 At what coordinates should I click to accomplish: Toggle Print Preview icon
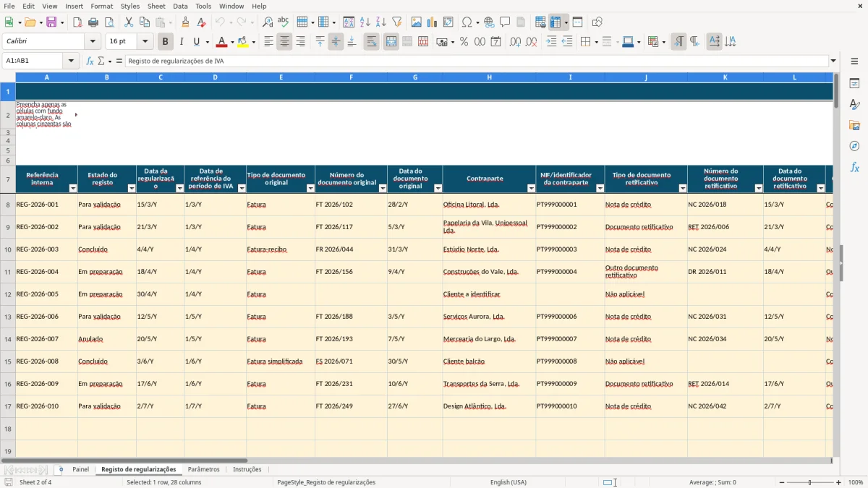tap(108, 22)
